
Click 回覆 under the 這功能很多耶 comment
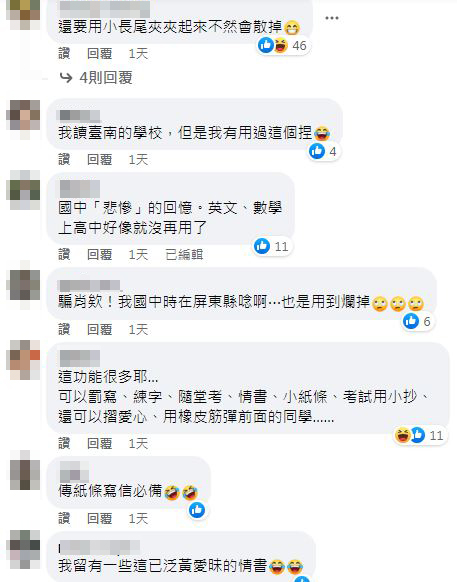(x=99, y=443)
